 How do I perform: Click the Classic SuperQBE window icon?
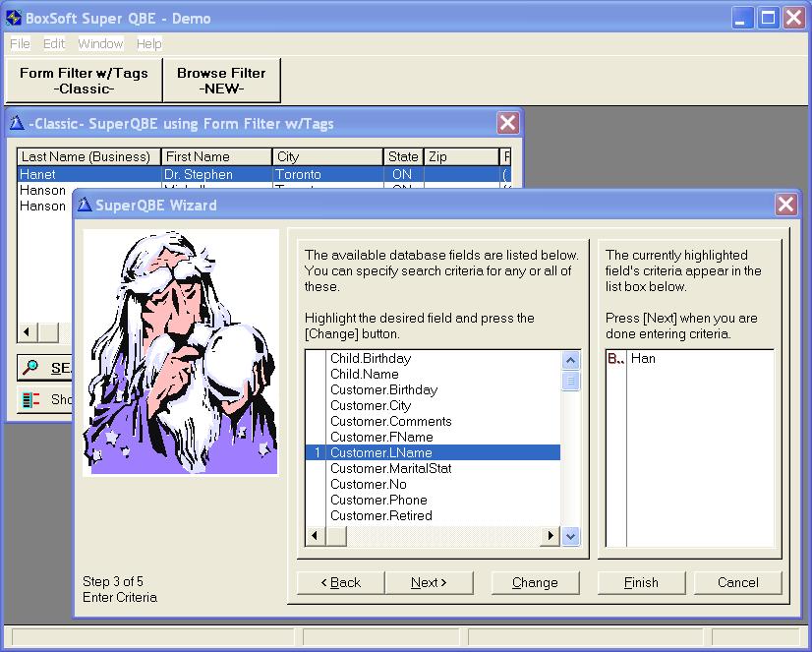17,123
